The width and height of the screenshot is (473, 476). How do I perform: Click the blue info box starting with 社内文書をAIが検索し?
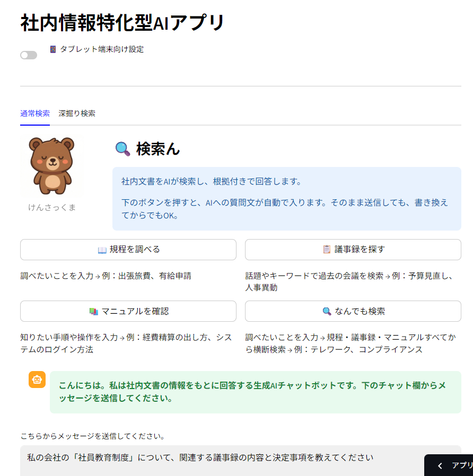coord(286,199)
